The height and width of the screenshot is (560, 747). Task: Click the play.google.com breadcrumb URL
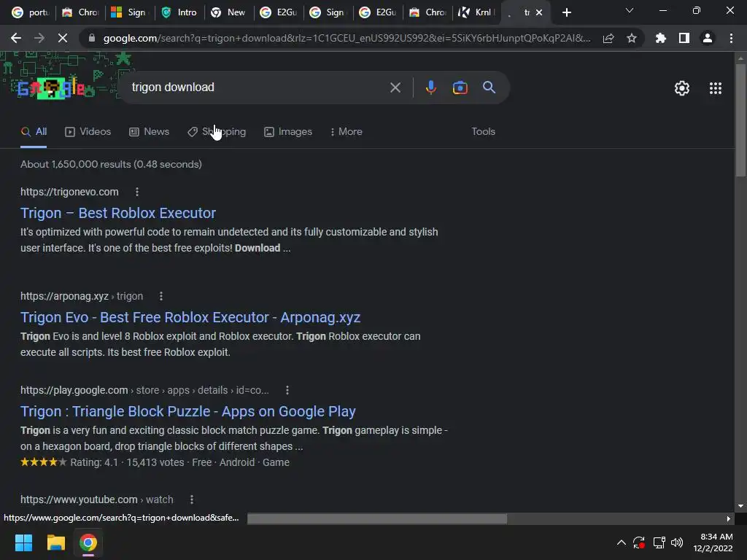pos(144,391)
